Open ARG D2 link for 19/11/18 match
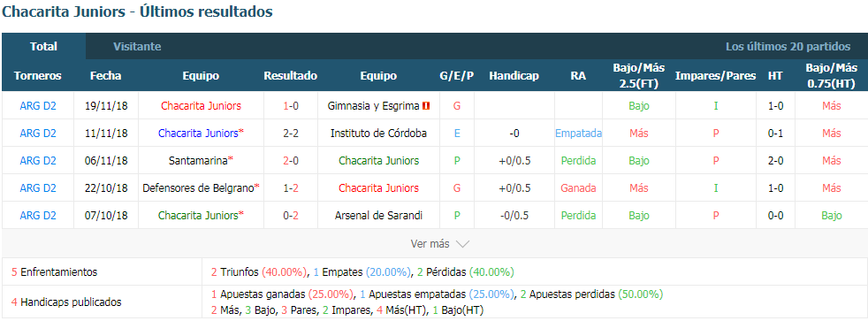 point(38,106)
